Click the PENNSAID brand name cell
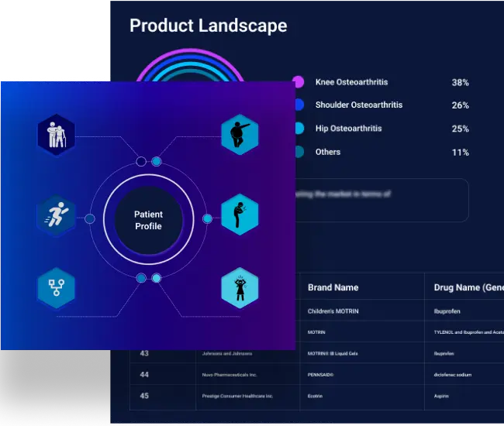The height and width of the screenshot is (426, 504). pyautogui.click(x=320, y=375)
